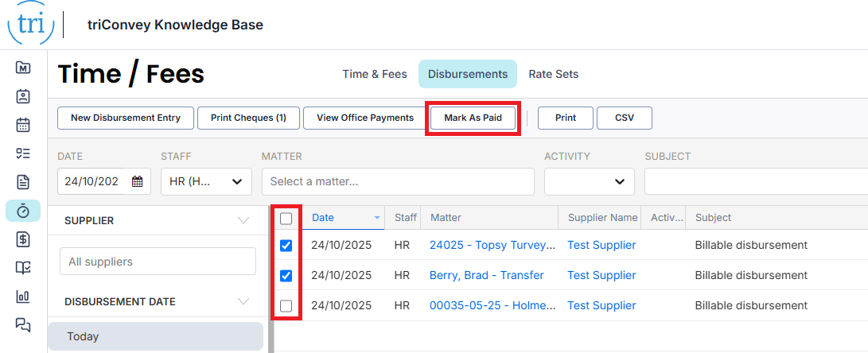Screen dimensions: 868x353
Task: Open the Tasks checklist icon in sidebar
Action: [x=23, y=153]
